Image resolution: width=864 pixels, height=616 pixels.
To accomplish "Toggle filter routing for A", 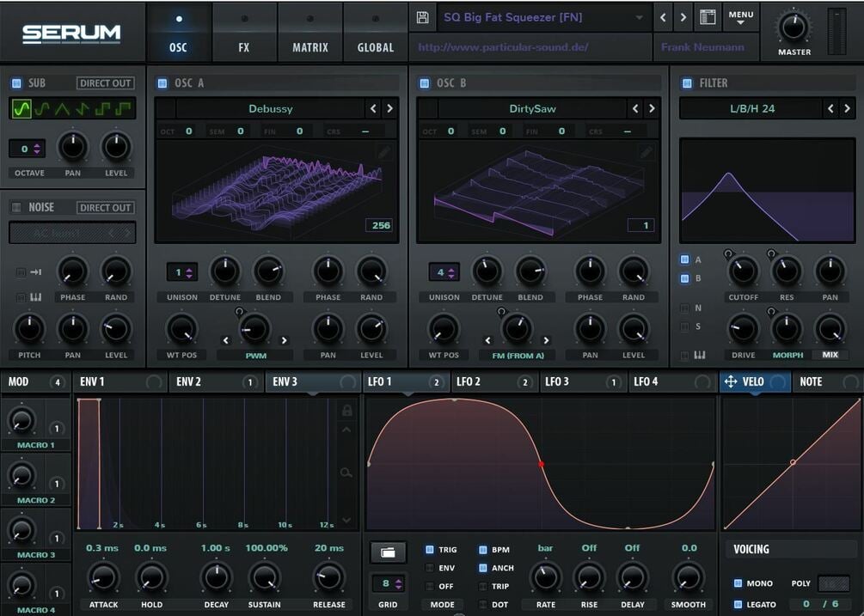I will 684,259.
